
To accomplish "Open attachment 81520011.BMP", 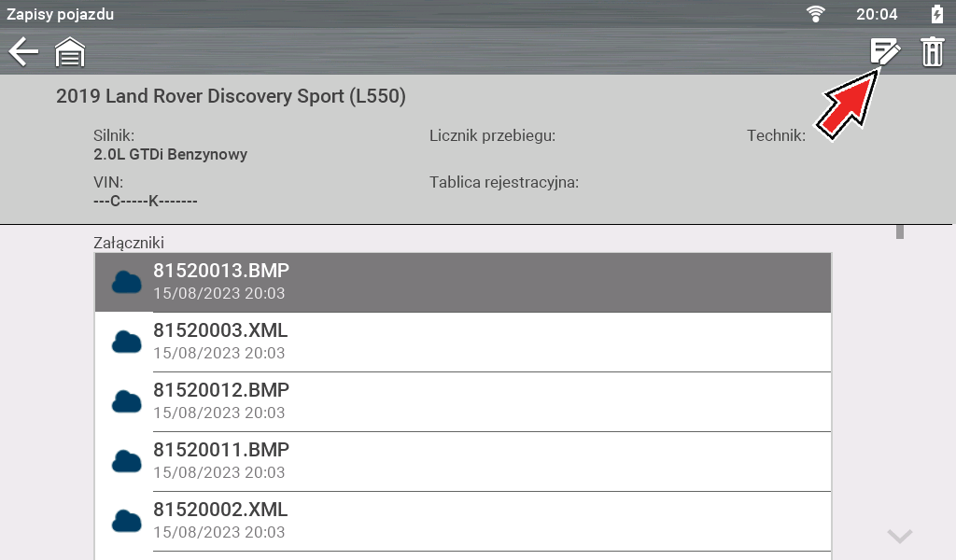I will tap(462, 461).
